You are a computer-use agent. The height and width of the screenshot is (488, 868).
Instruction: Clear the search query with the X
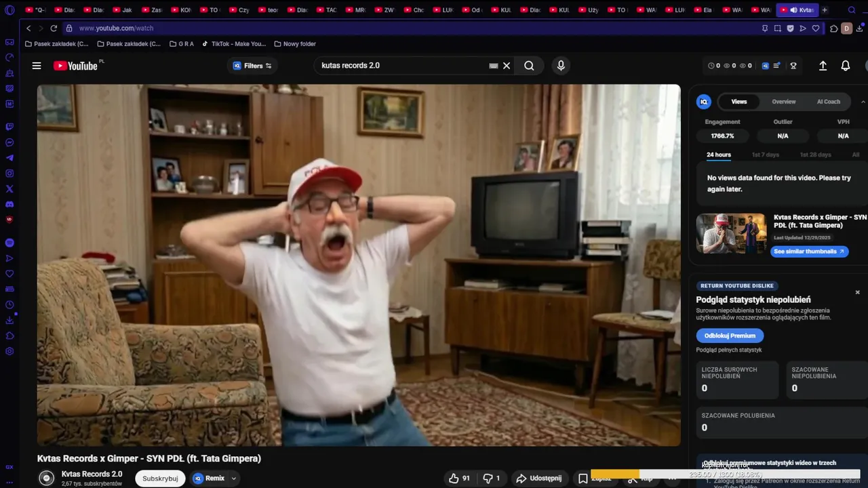coord(507,66)
